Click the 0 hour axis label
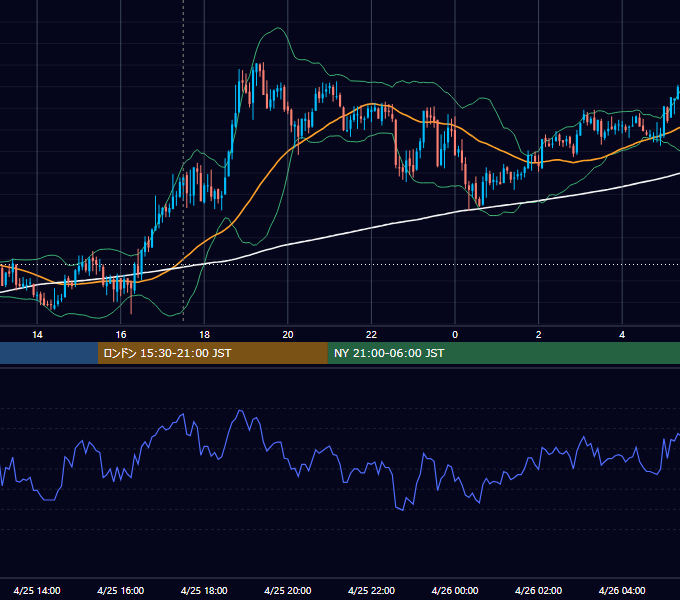This screenshot has height=600, width=680. pyautogui.click(x=455, y=335)
